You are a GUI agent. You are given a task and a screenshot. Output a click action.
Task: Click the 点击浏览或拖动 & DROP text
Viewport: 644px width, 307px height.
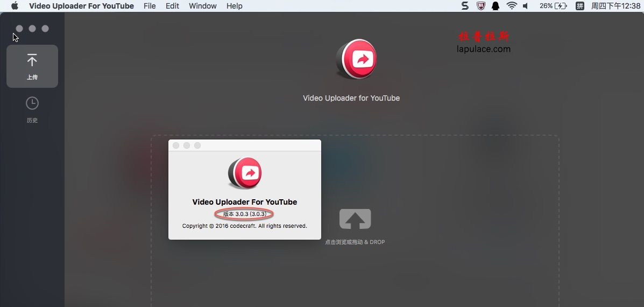(x=355, y=242)
